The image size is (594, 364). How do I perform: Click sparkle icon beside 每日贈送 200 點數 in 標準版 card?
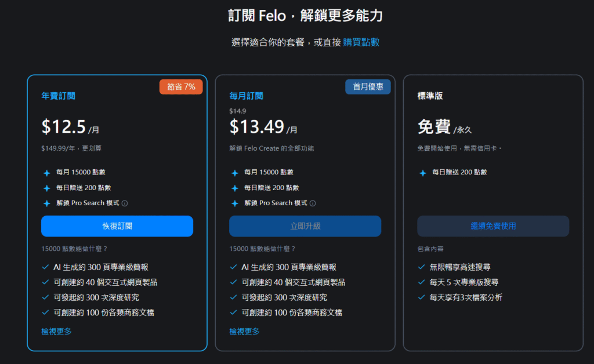pyautogui.click(x=422, y=173)
